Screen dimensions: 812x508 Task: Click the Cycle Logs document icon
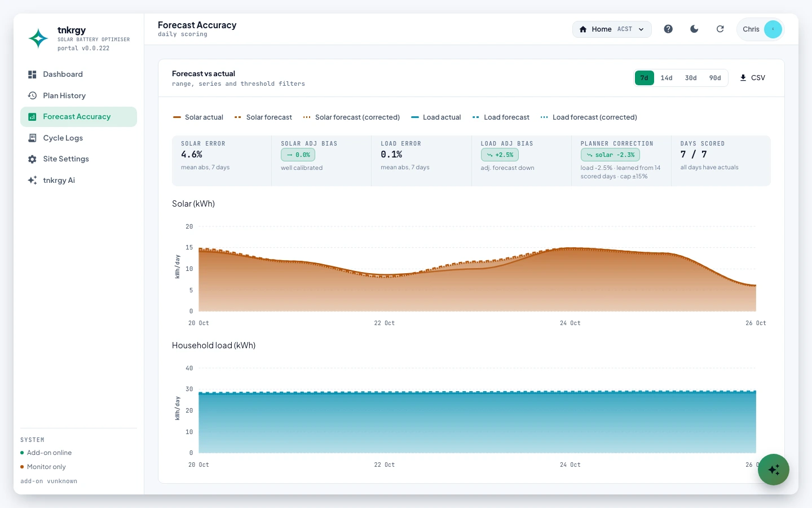(x=32, y=138)
